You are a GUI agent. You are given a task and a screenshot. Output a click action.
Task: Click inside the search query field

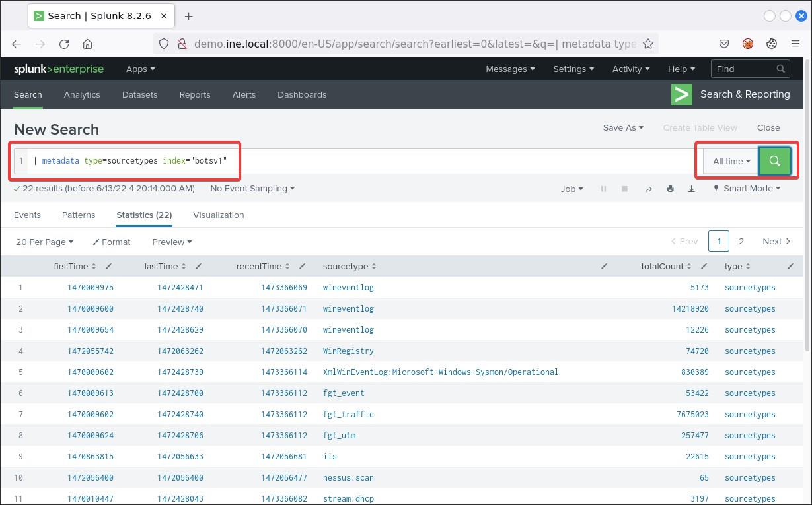click(x=396, y=161)
